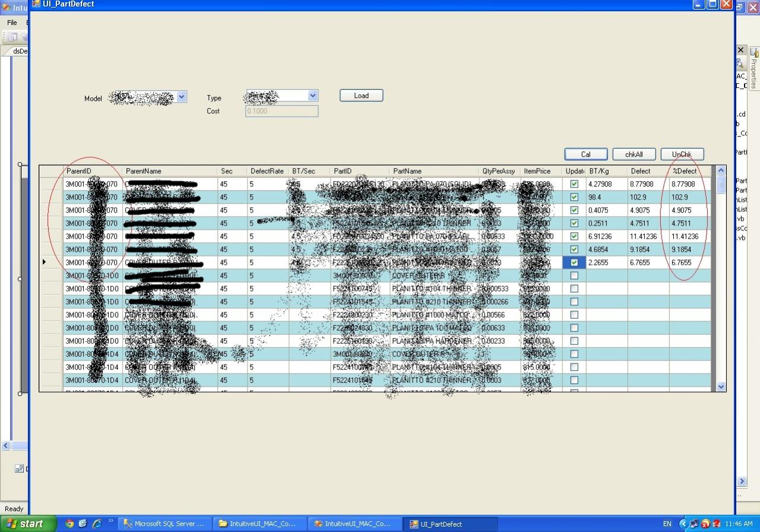
Task: Click the ParentID column header
Action: [x=93, y=171]
